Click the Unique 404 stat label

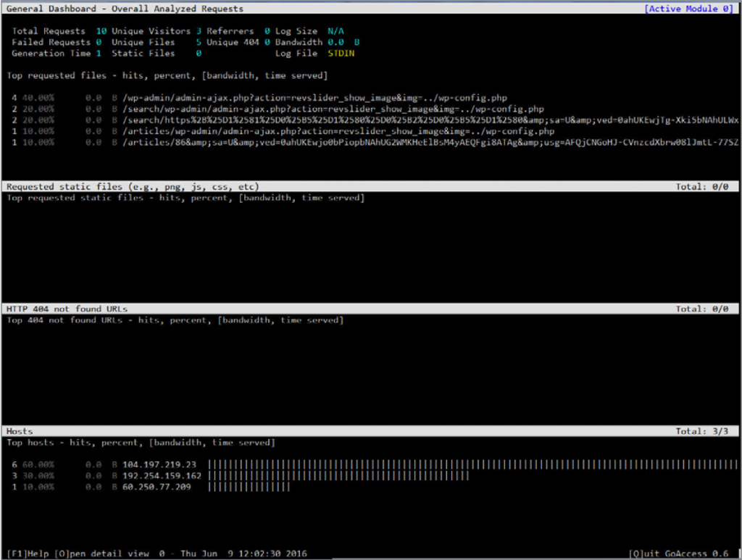tap(233, 42)
